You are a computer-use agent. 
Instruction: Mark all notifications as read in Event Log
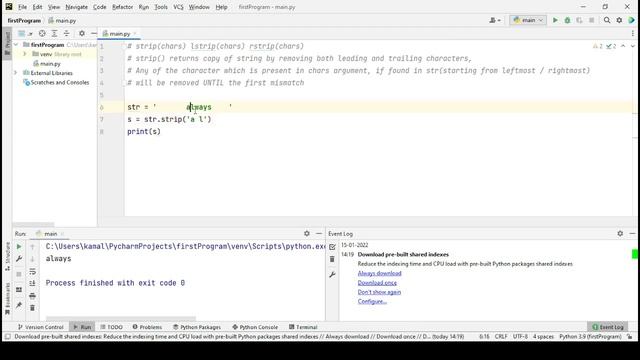(332, 247)
